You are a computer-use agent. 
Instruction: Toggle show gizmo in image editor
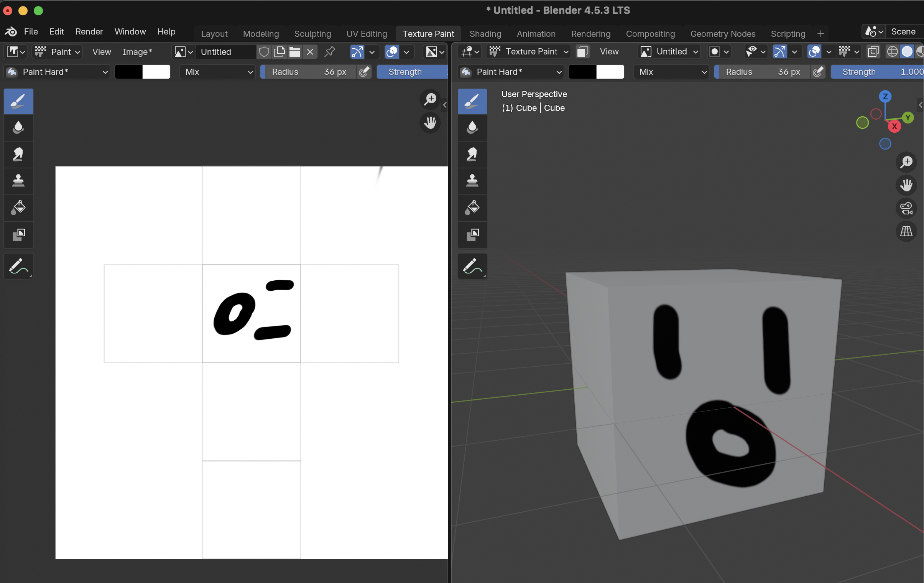(357, 52)
